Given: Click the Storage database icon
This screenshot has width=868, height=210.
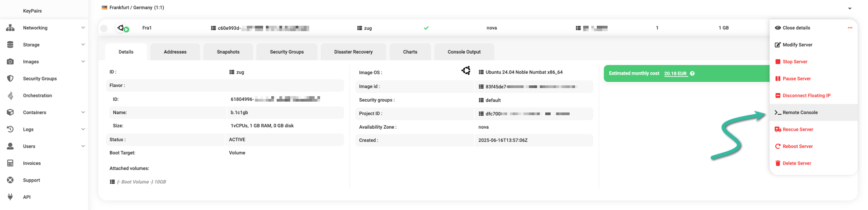Looking at the screenshot, I should [10, 45].
